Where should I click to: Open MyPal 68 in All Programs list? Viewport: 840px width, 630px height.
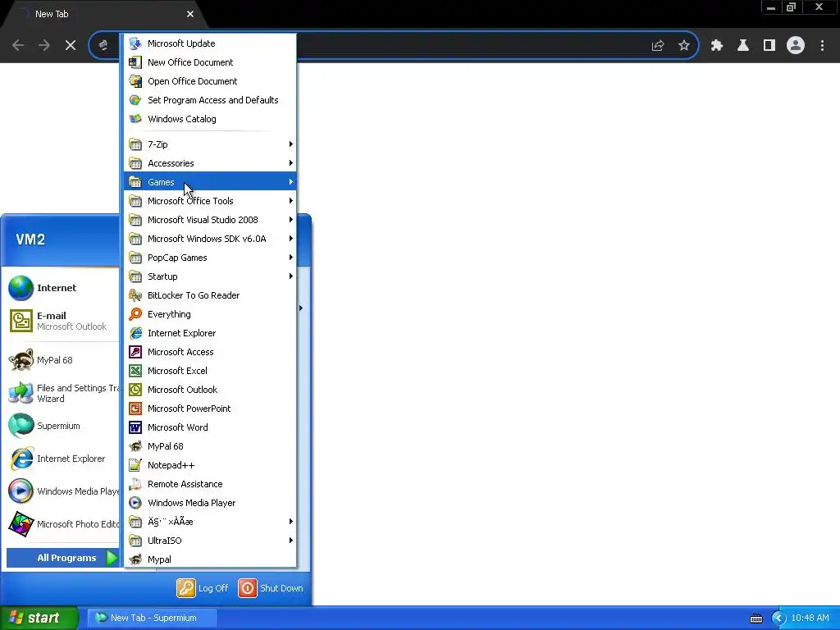(210, 446)
